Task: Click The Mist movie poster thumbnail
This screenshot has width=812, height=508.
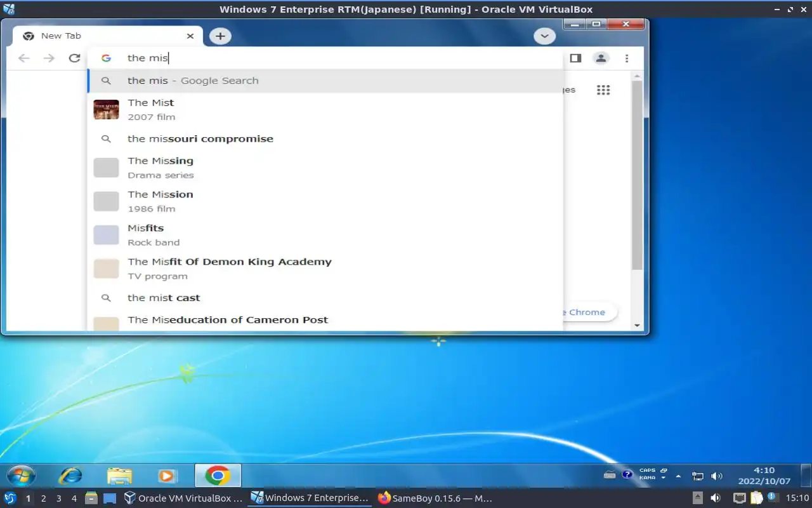Action: pyautogui.click(x=106, y=109)
